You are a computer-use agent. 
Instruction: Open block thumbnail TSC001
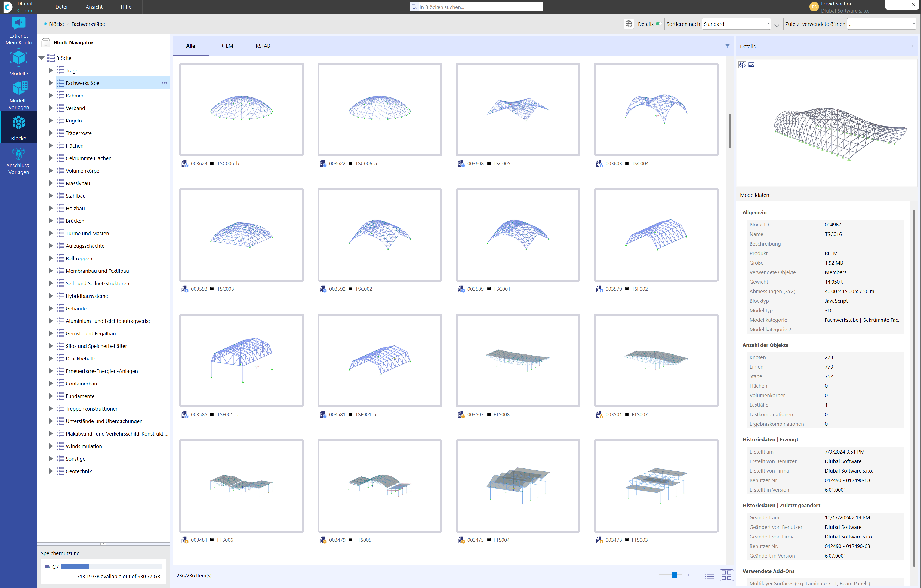[518, 235]
